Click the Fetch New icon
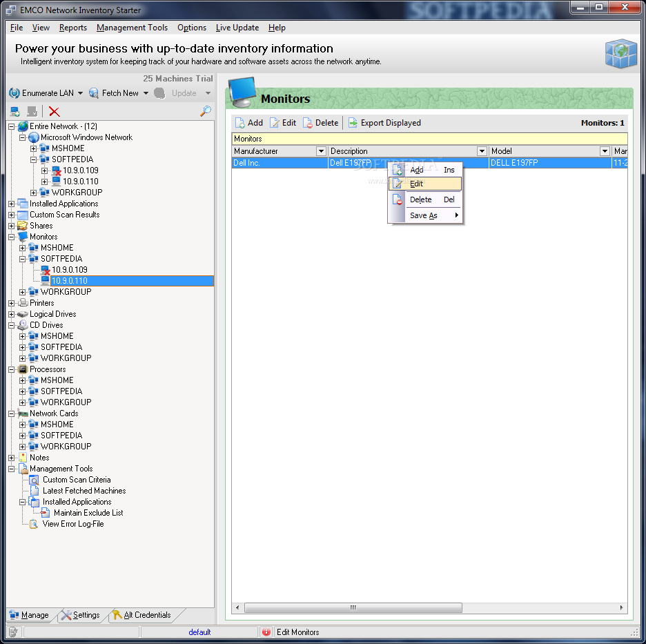 tap(94, 93)
